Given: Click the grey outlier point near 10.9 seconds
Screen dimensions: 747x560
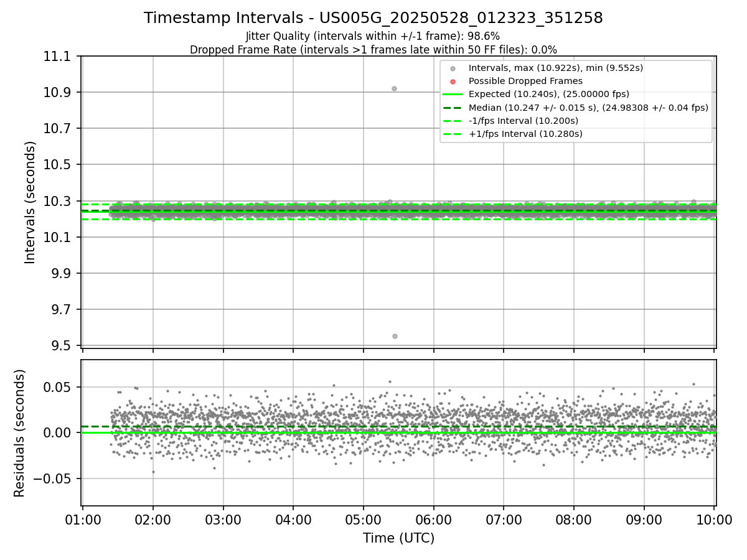Looking at the screenshot, I should tap(394, 88).
